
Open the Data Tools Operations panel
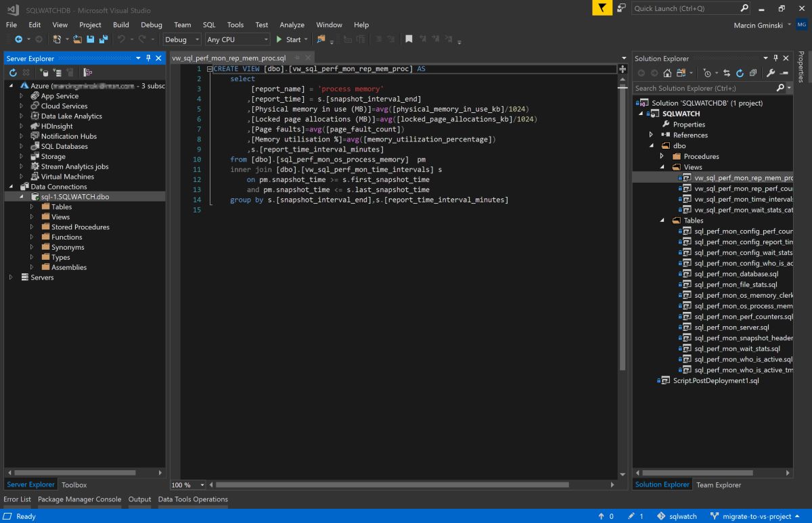(x=193, y=499)
